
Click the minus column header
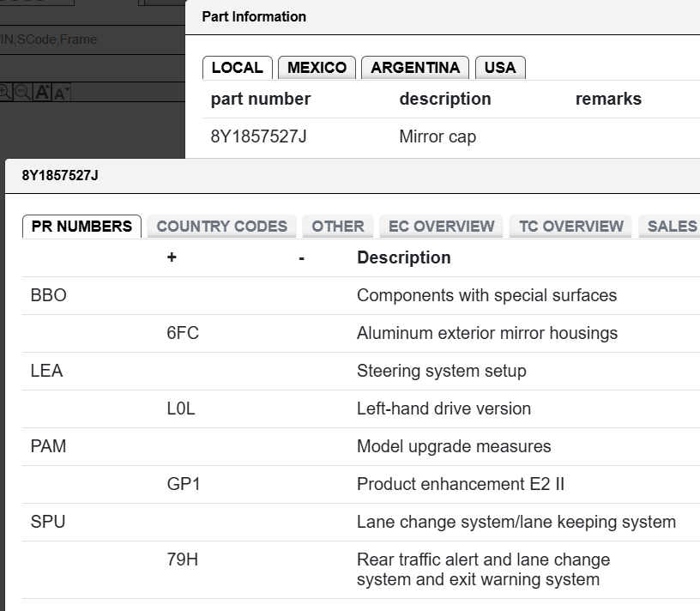pyautogui.click(x=302, y=258)
